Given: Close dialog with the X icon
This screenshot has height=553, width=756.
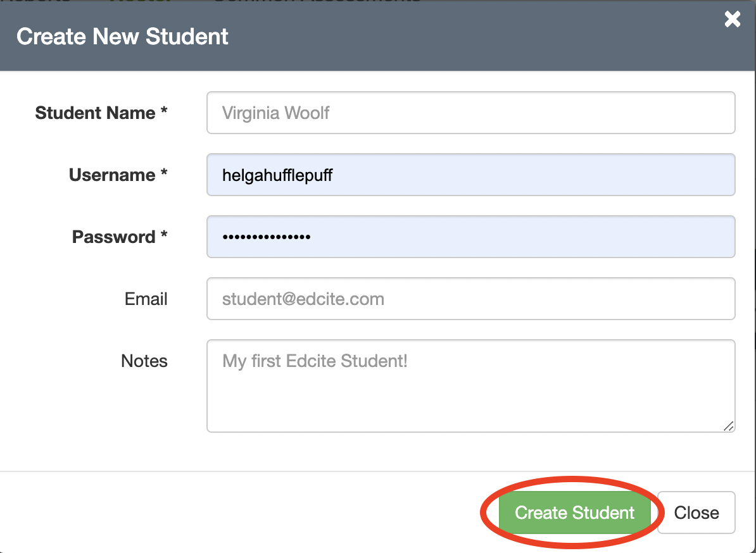Looking at the screenshot, I should [733, 20].
